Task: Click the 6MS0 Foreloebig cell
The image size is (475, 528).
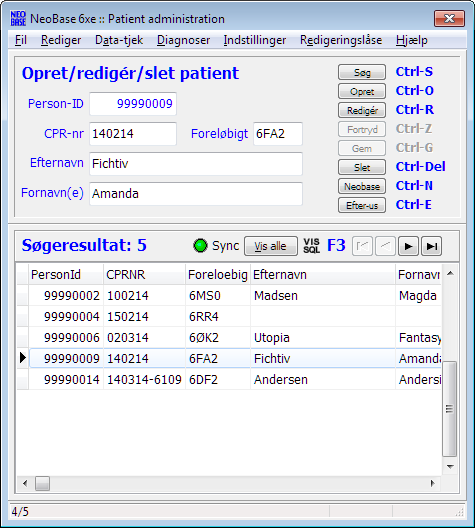Action: pos(218,295)
